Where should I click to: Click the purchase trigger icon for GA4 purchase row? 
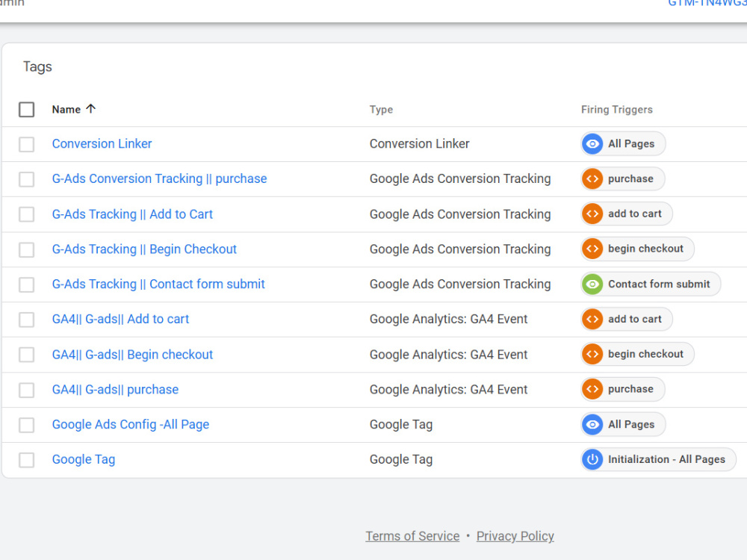click(592, 390)
